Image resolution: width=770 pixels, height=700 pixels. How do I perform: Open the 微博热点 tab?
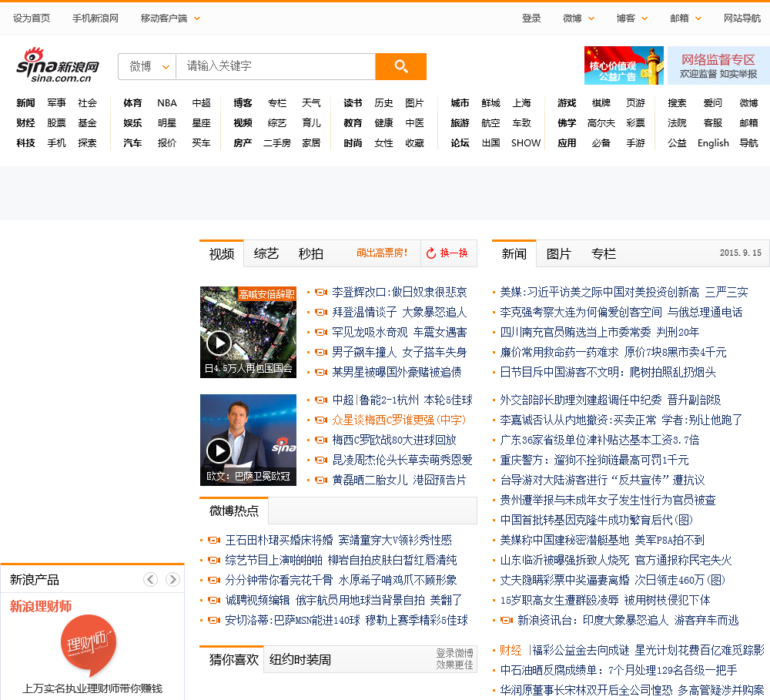(x=234, y=511)
